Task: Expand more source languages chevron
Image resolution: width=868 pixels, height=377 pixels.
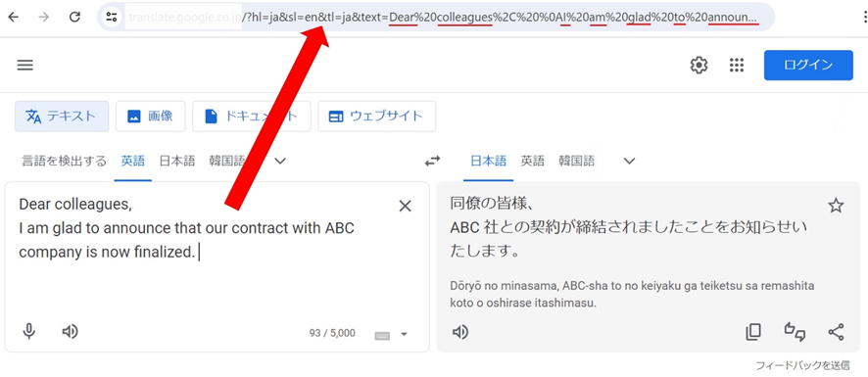Action: click(x=280, y=162)
